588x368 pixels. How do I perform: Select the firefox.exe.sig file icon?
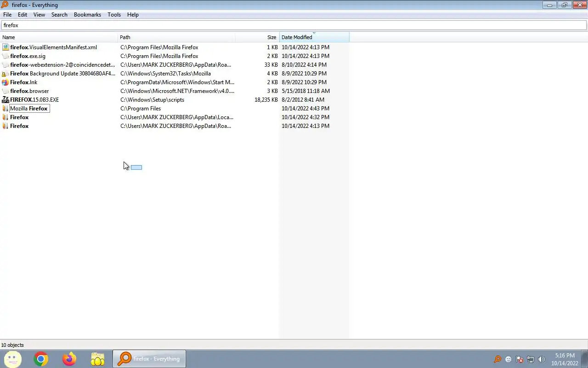click(6, 56)
